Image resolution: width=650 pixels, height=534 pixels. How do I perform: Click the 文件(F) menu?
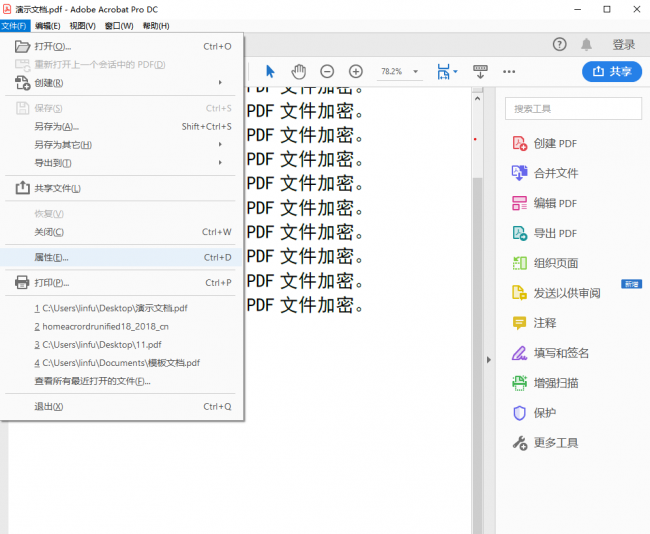coord(15,26)
